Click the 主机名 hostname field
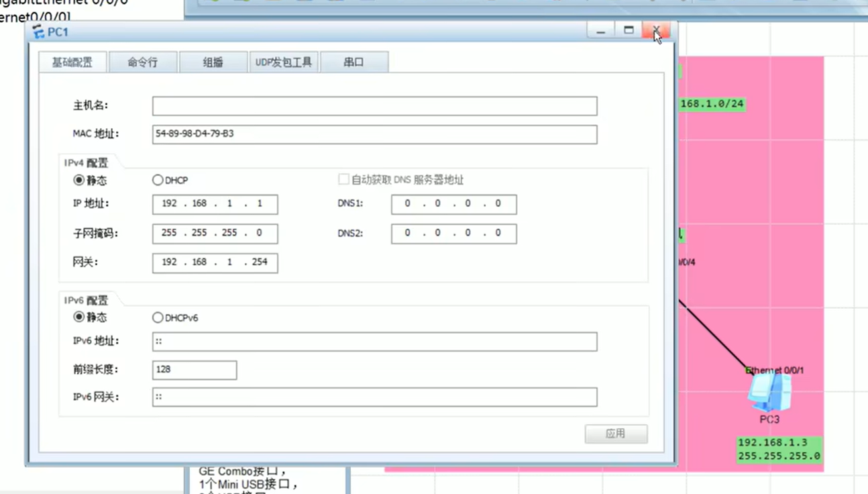This screenshot has width=868, height=494. click(374, 106)
